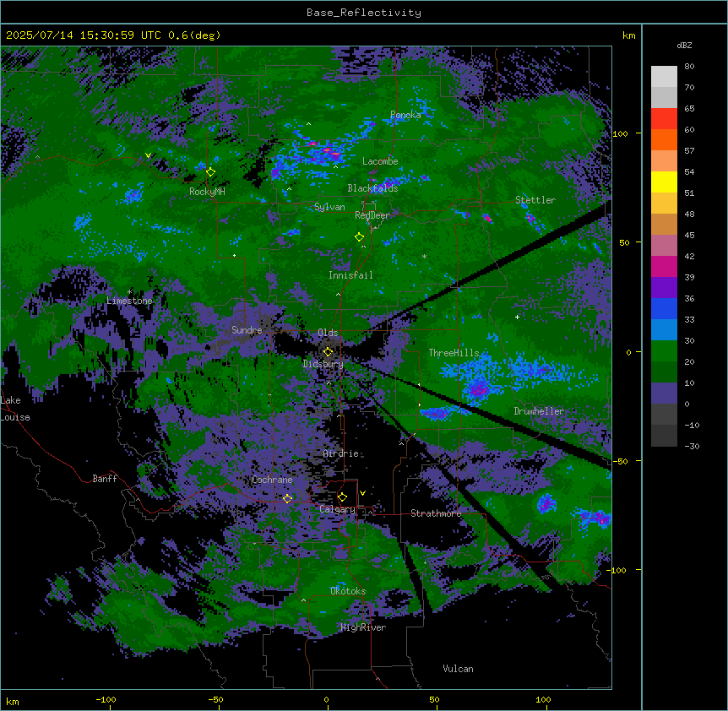Screen dimensions: 728x711
Task: Click the Olds town label
Action: (x=328, y=333)
